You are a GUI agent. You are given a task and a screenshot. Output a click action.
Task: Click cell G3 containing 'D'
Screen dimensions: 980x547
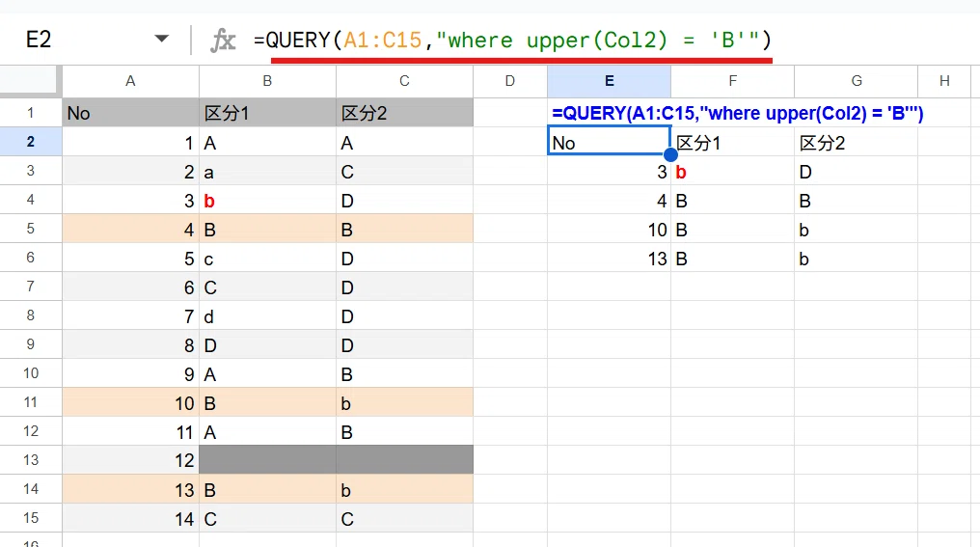[x=857, y=172]
